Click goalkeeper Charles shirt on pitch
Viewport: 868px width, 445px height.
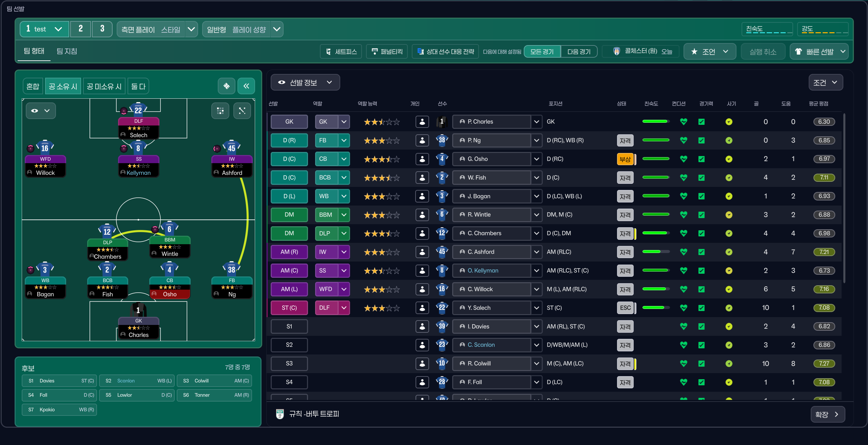click(138, 309)
